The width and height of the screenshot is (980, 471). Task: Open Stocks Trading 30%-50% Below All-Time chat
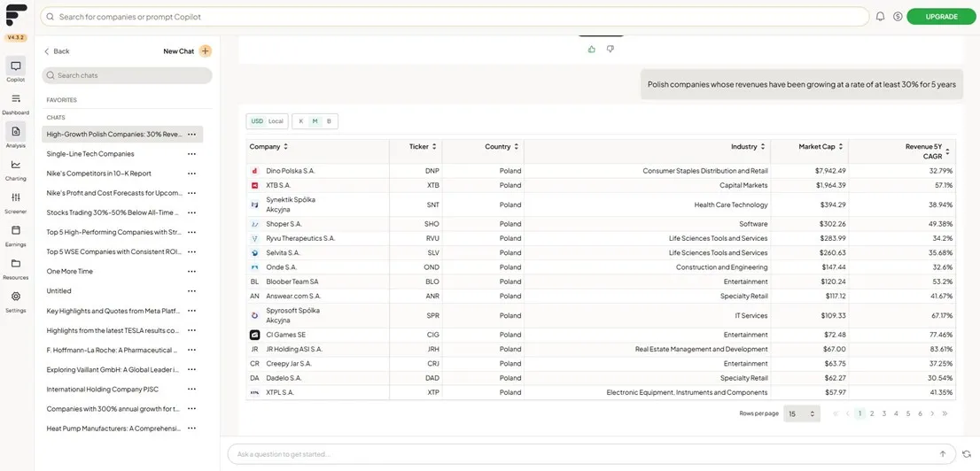pos(113,212)
